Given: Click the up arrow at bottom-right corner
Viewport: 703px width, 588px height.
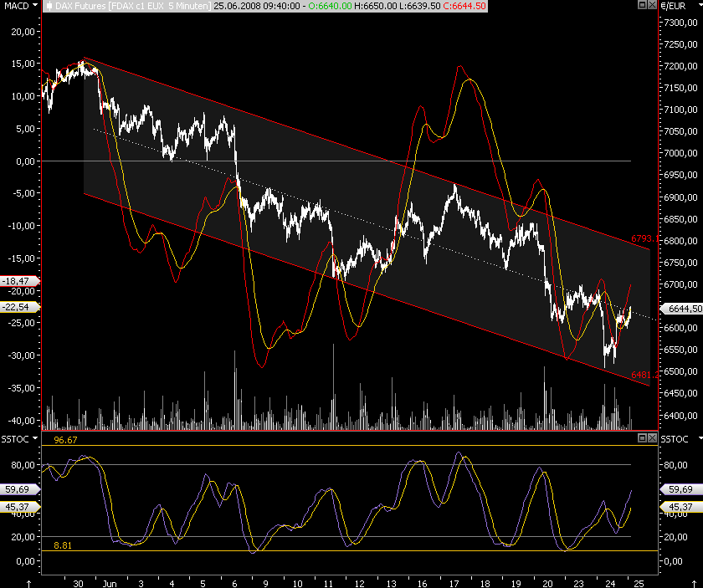Looking at the screenshot, I should [695, 584].
